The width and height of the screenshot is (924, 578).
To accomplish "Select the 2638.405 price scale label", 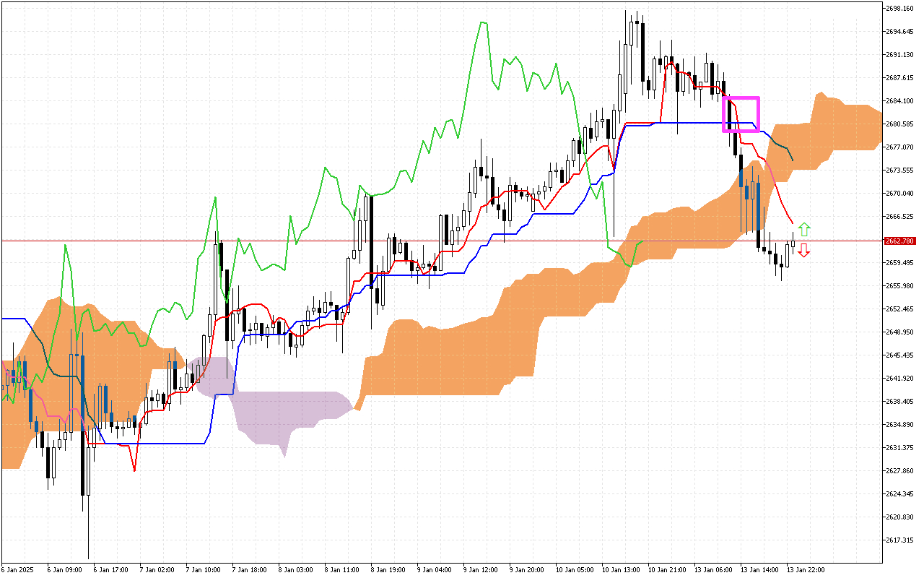I will click(900, 402).
